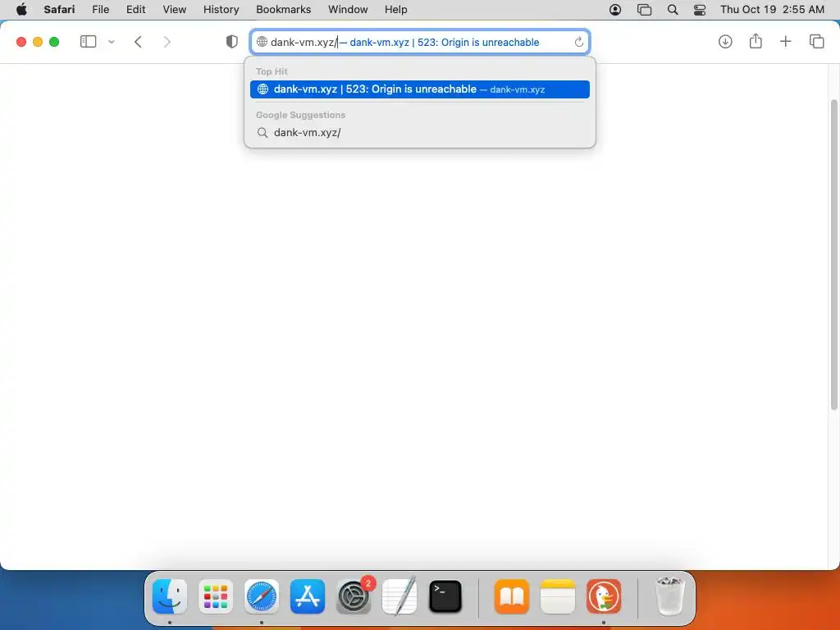Screen dimensions: 840x630
Task: Show the tab overview
Action: pos(816,42)
